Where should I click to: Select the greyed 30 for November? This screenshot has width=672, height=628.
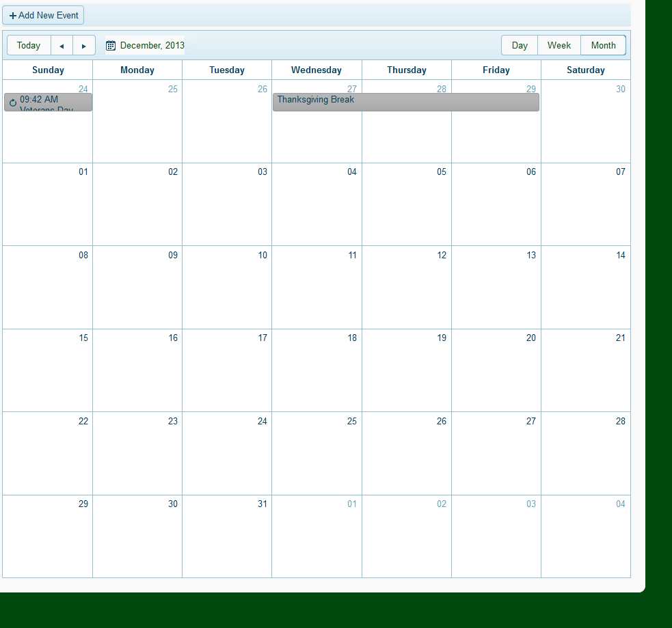[x=621, y=89]
